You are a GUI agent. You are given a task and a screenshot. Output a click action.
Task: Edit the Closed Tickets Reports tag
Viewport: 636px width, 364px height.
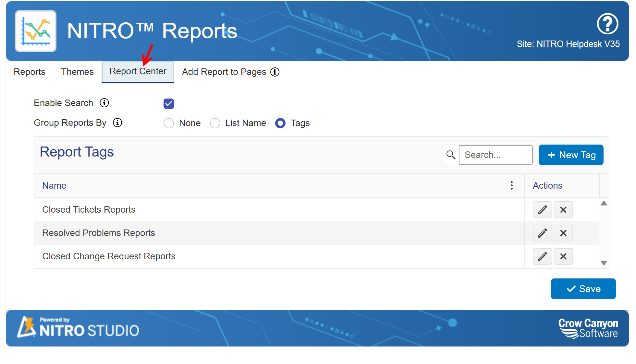coord(542,210)
